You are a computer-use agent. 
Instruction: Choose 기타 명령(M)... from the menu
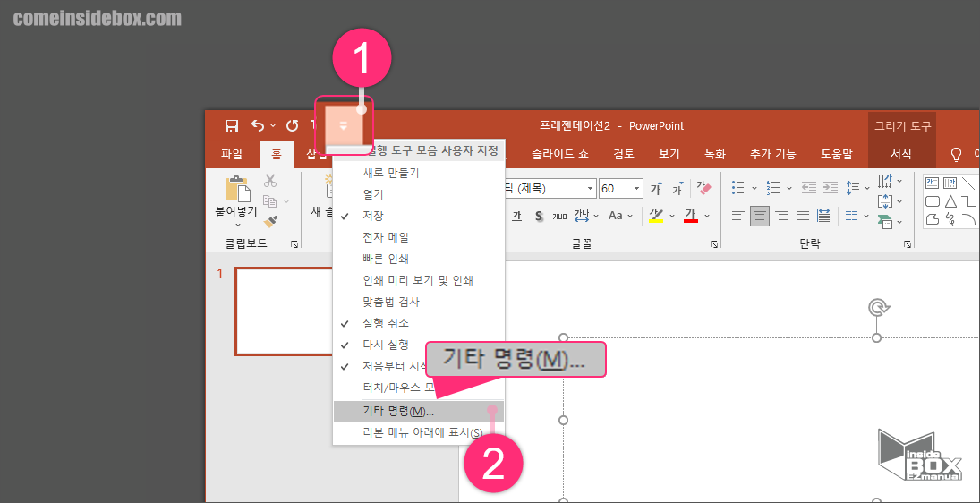[x=418, y=411]
